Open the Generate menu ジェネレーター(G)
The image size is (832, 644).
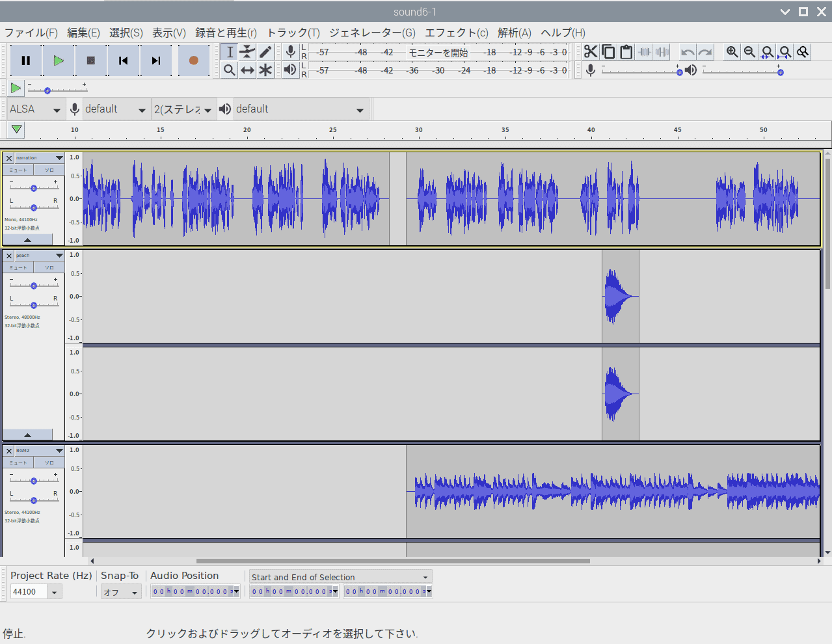[x=372, y=33]
